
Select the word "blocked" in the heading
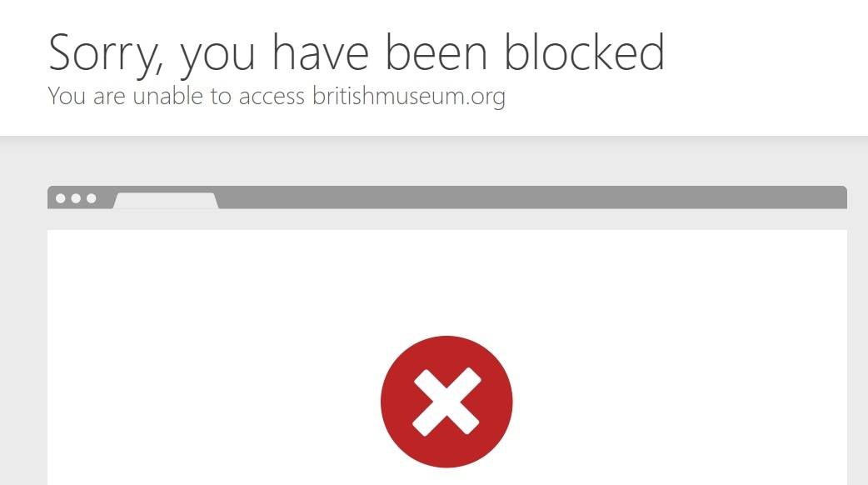584,52
